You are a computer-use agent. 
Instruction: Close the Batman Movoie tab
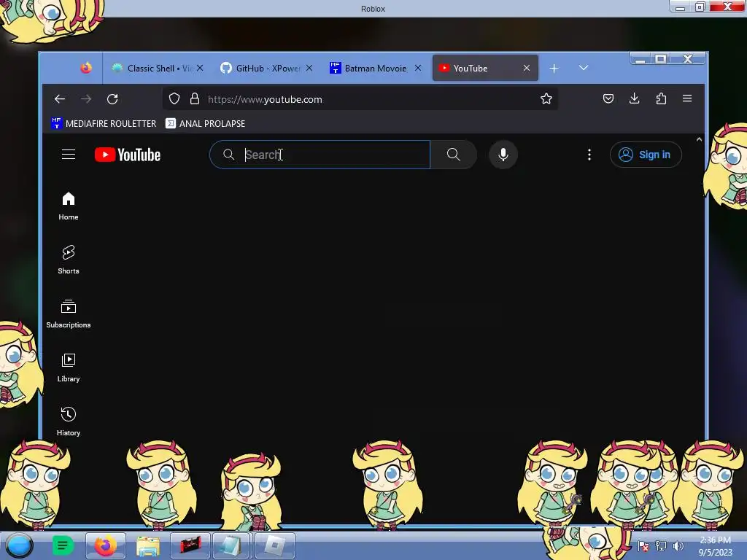pos(418,68)
